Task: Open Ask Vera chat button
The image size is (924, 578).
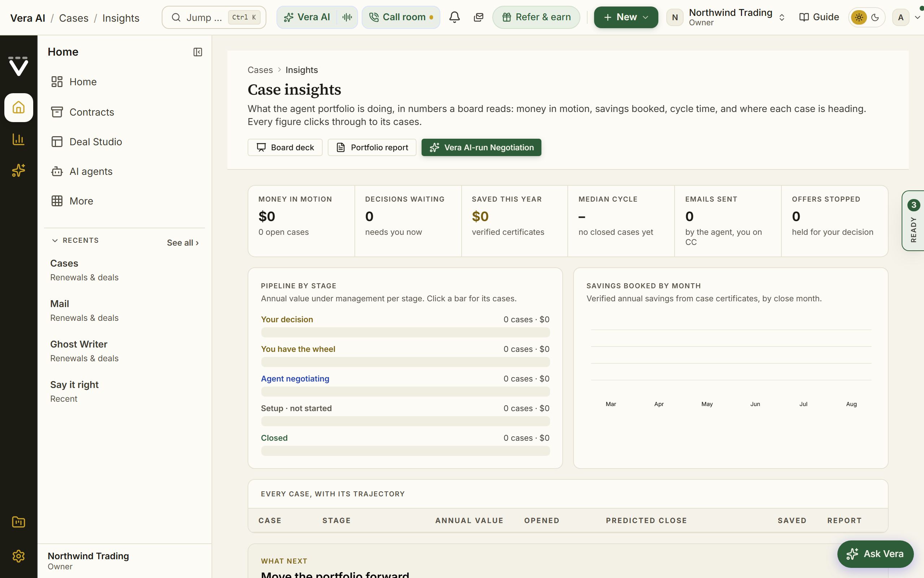Action: (875, 554)
